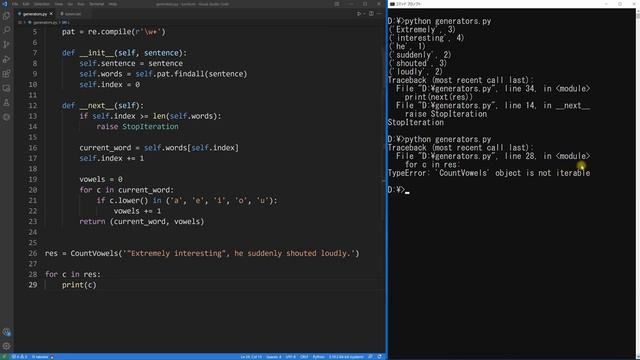Viewport: 640px width, 360px height.
Task: Click TypeError message in command prompt
Action: point(489,173)
